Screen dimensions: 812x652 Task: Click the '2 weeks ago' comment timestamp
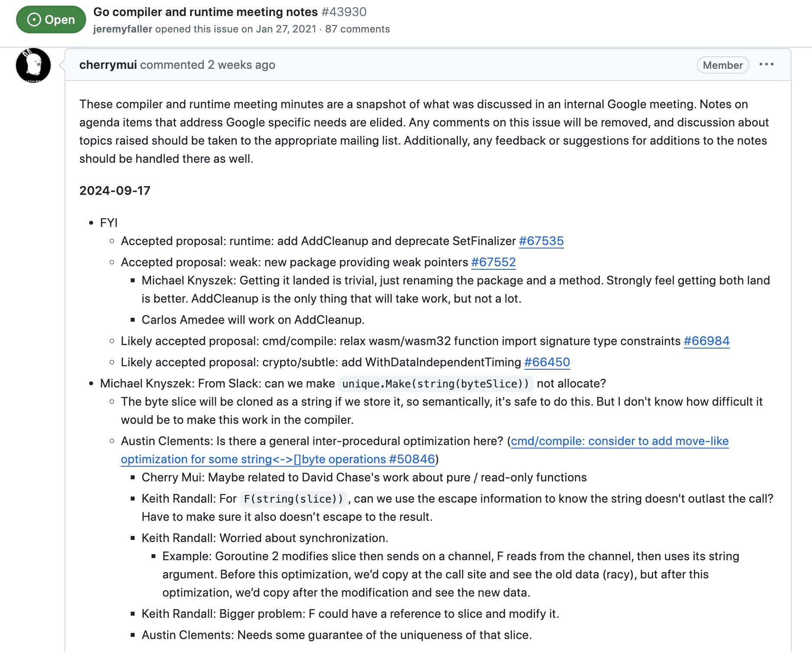(242, 65)
